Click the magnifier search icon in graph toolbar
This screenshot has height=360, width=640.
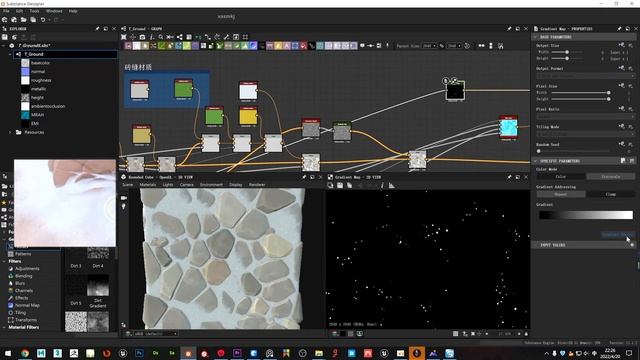point(161,37)
